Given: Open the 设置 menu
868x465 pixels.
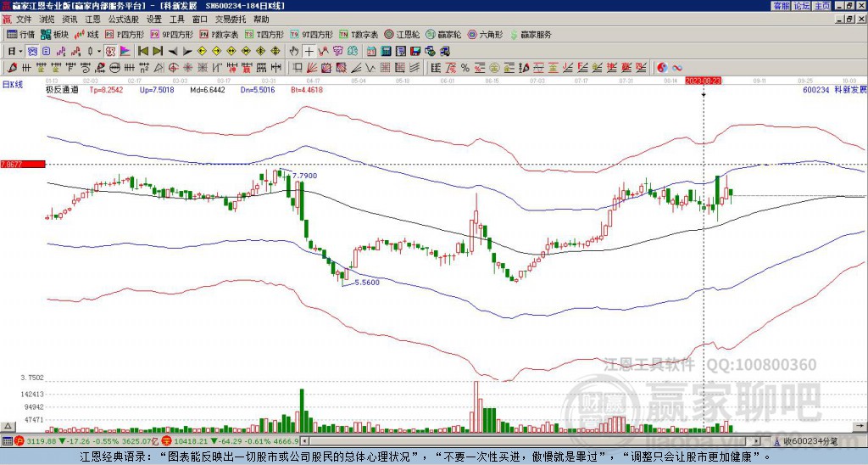Looking at the screenshot, I should click(154, 20).
